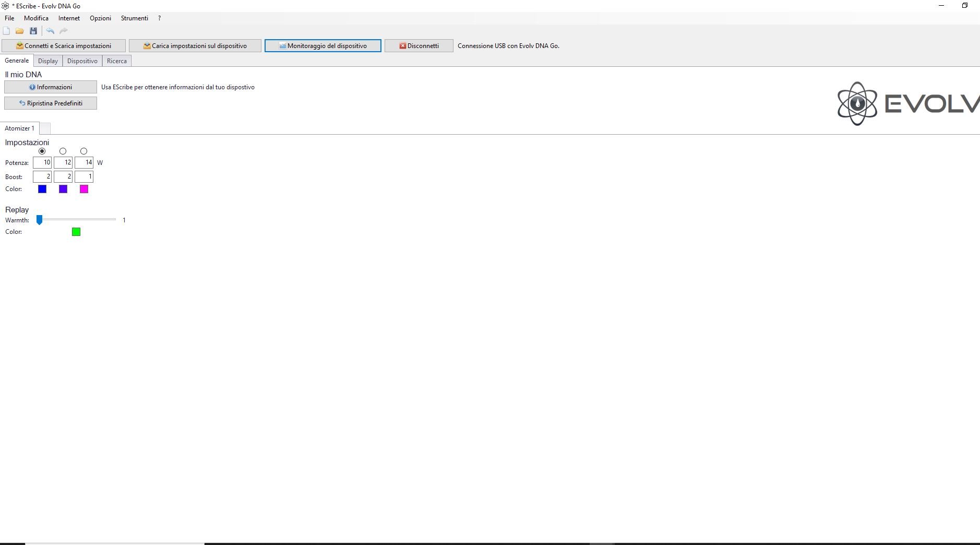Select the first power preset radio button
The height and width of the screenshot is (545, 980).
click(42, 151)
